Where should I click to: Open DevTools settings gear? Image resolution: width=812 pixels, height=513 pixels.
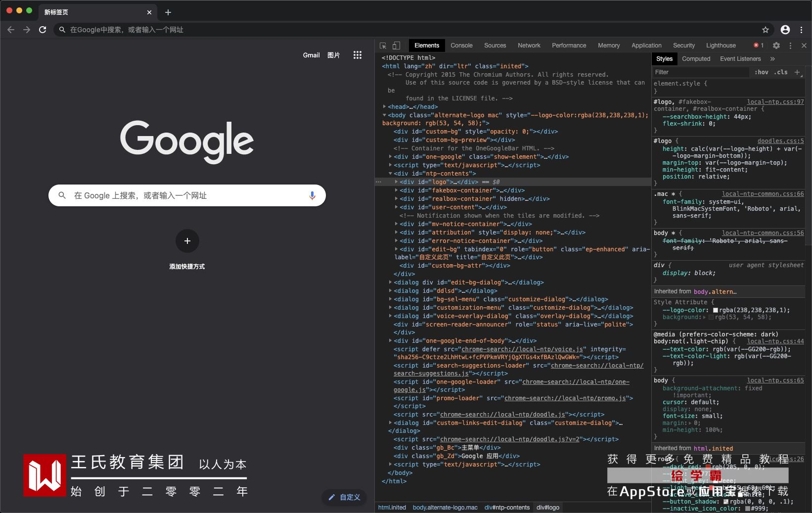click(x=776, y=46)
